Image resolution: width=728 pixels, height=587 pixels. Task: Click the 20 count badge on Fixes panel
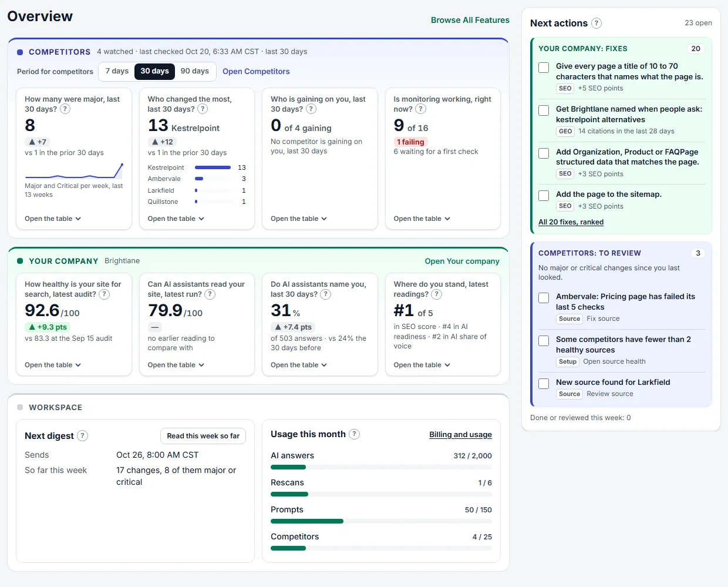[696, 49]
